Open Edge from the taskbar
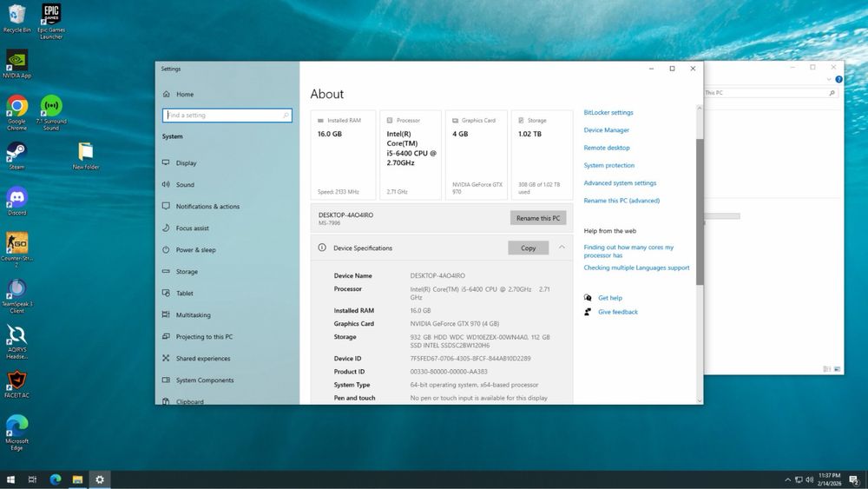This screenshot has width=868, height=489. [56, 479]
